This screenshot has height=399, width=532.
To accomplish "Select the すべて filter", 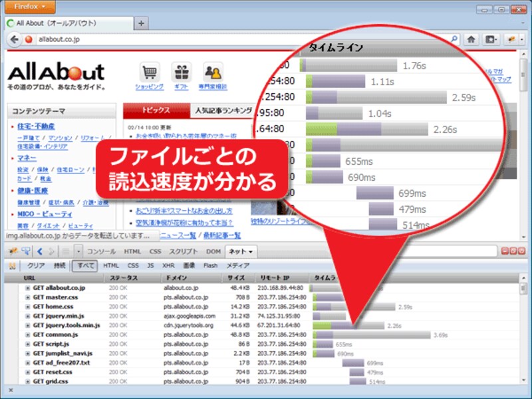I will point(85,265).
